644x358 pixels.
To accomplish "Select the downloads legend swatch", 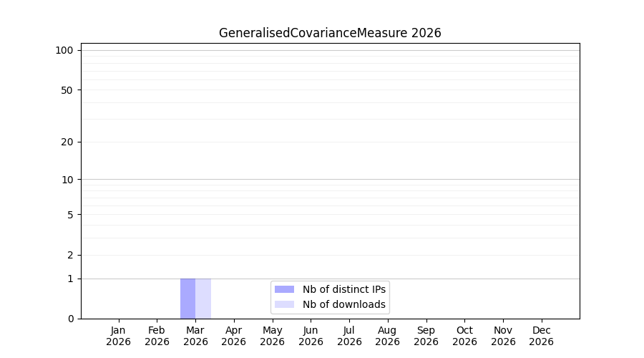I will (284, 304).
